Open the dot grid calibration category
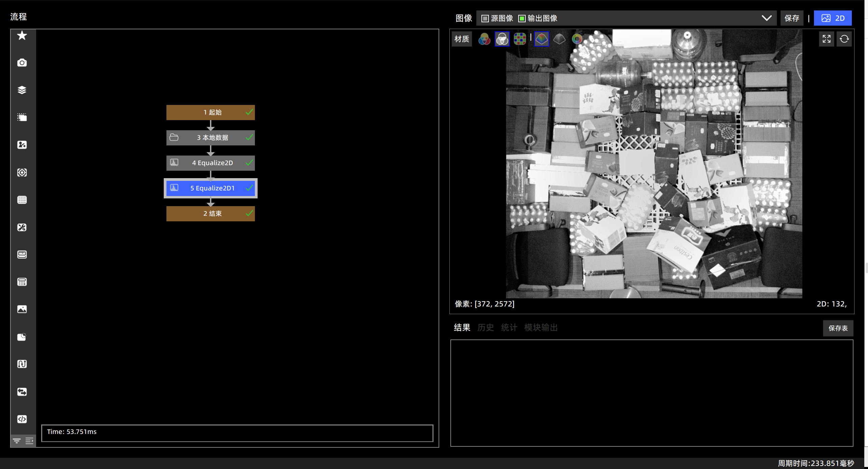This screenshot has height=469, width=868. tap(22, 200)
